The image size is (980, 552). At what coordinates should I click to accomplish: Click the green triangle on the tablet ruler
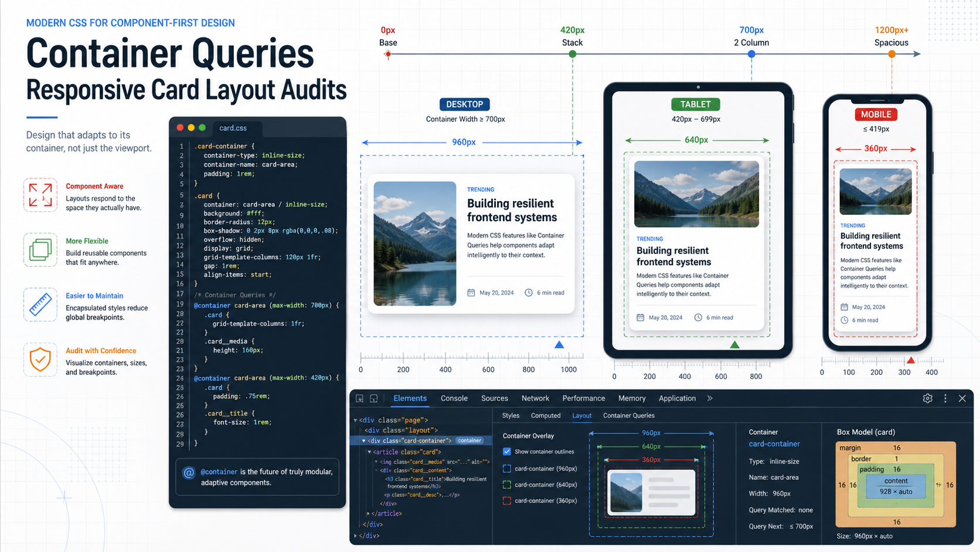(734, 345)
